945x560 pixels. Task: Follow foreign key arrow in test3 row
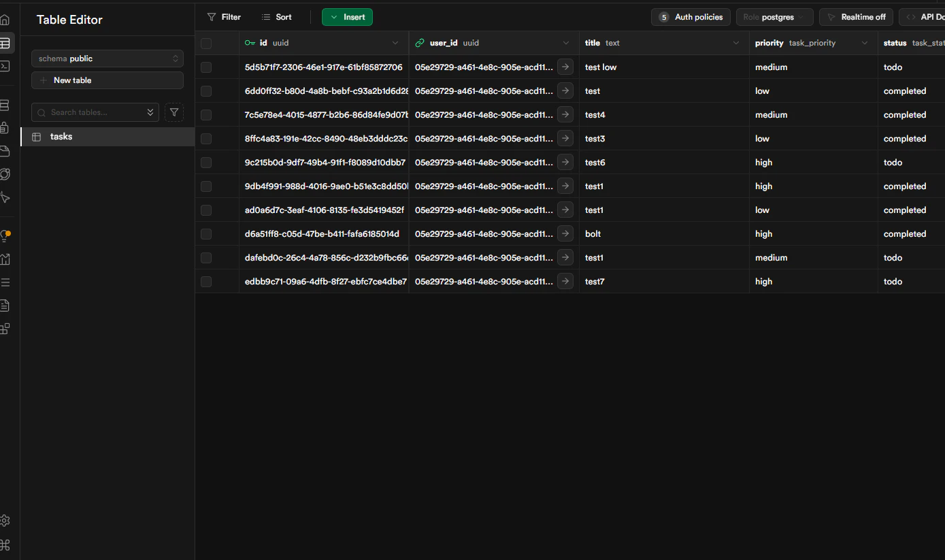pos(565,138)
